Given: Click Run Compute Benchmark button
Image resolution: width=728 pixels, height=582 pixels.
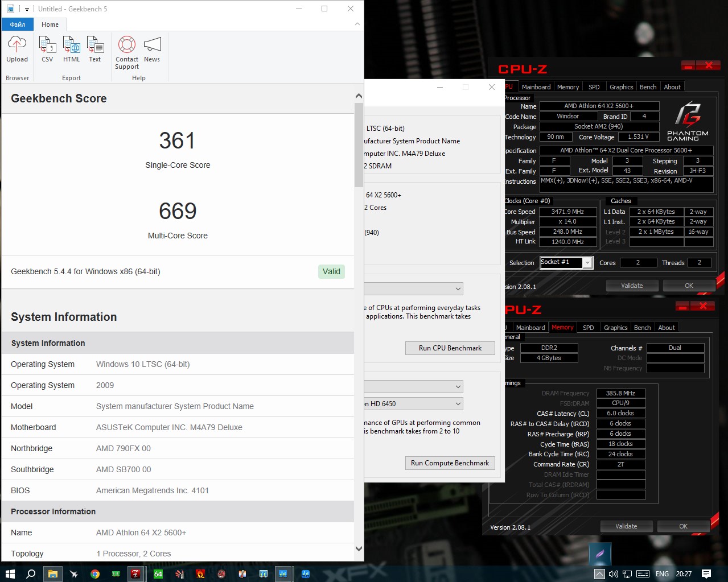Looking at the screenshot, I should click(450, 463).
